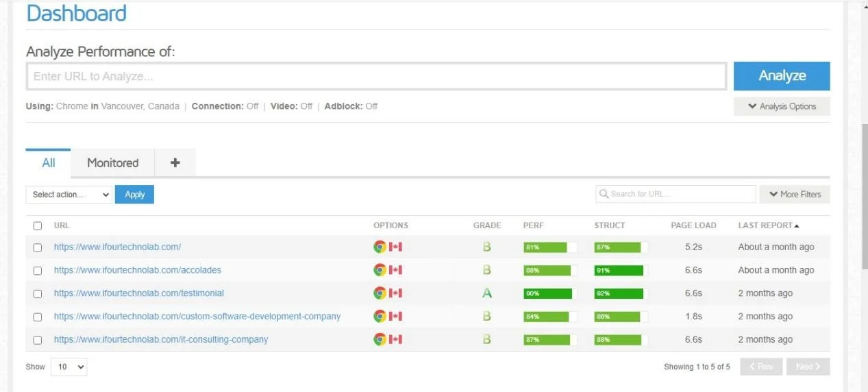The image size is (868, 392).
Task: Click the Next pagination button
Action: click(x=808, y=367)
